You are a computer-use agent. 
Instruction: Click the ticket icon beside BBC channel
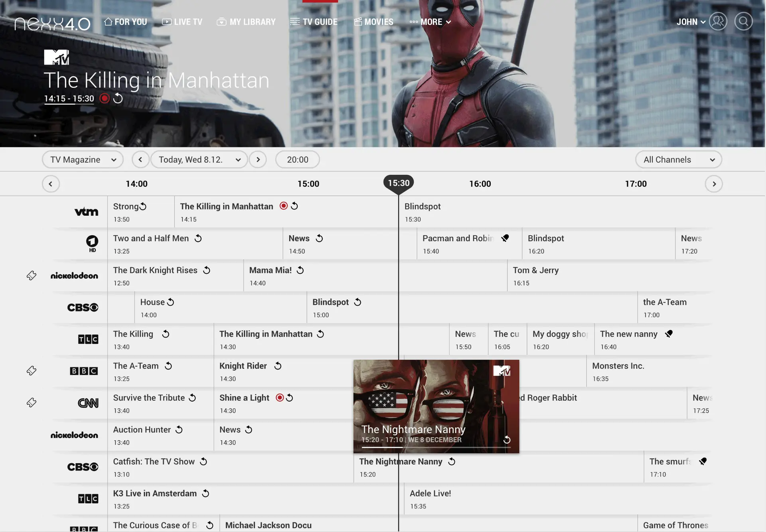[32, 370]
